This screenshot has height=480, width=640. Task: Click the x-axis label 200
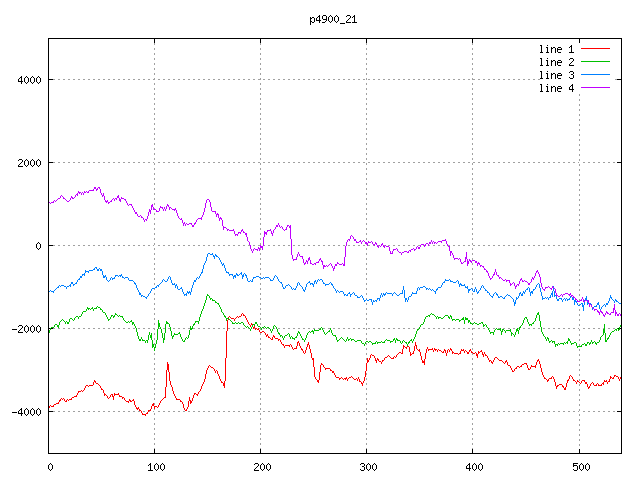pyautogui.click(x=262, y=467)
